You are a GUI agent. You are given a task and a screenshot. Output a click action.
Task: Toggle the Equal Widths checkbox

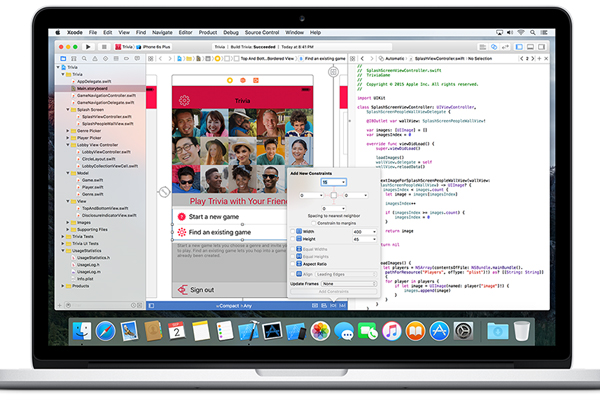(x=292, y=249)
